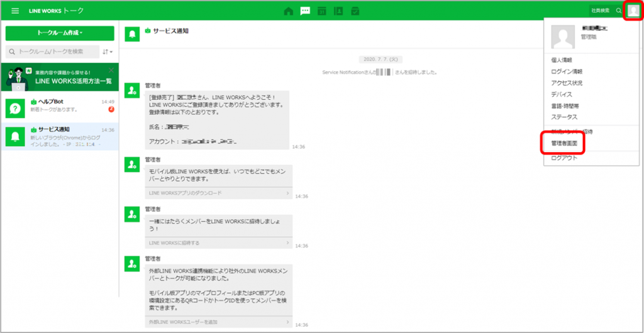Click the [登録完了] welcome message bubble

217,120
